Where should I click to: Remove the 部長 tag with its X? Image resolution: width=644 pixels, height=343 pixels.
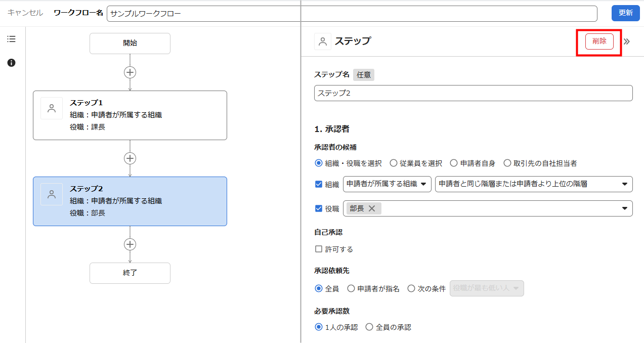pyautogui.click(x=372, y=208)
